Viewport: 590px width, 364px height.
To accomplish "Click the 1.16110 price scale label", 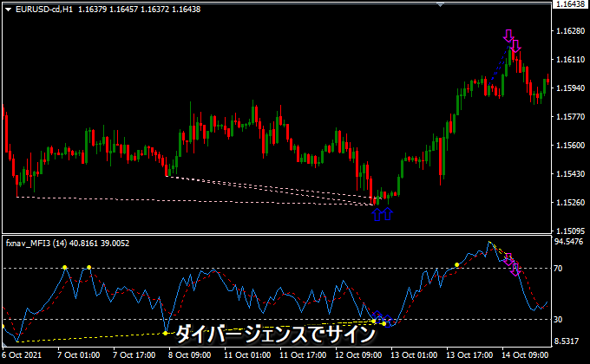I will point(570,60).
